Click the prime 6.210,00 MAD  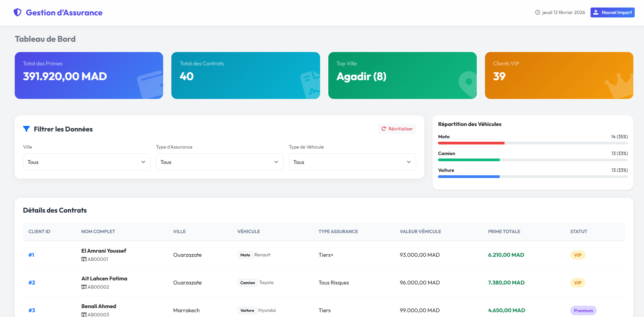click(x=506, y=255)
